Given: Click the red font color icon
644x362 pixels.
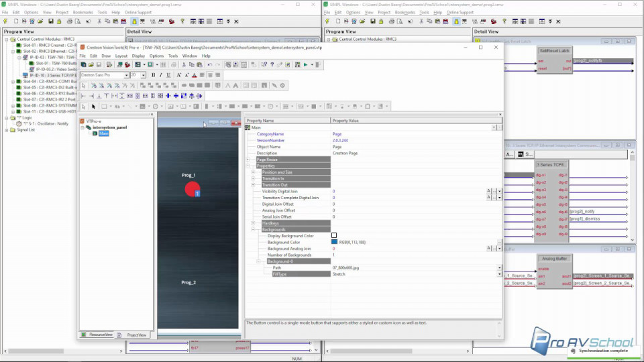Looking at the screenshot, I should [x=195, y=75].
